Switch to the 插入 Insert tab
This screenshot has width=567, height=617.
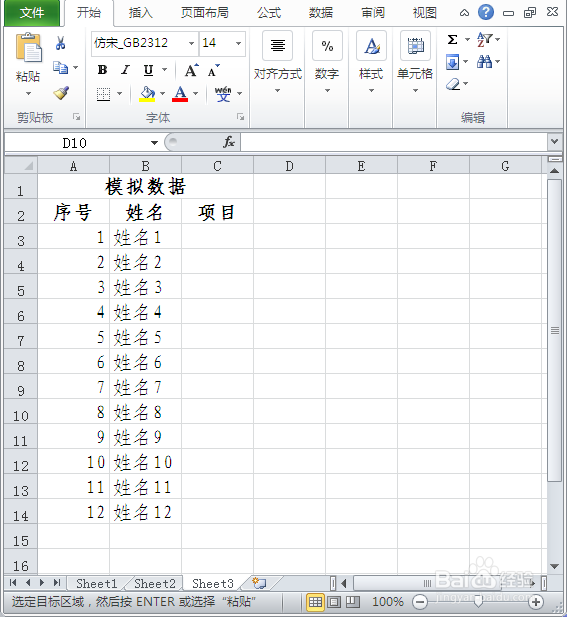pyautogui.click(x=140, y=13)
